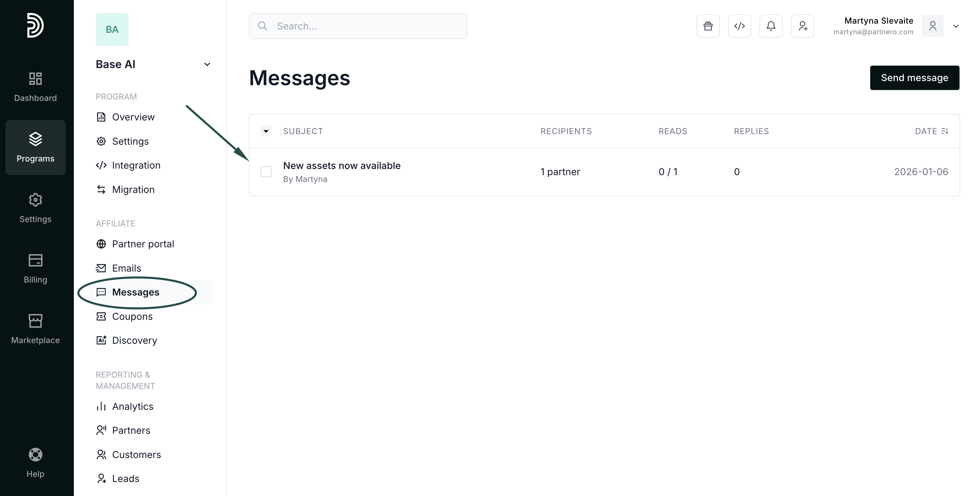Click the Send message button
This screenshot has width=980, height=496.
point(914,78)
